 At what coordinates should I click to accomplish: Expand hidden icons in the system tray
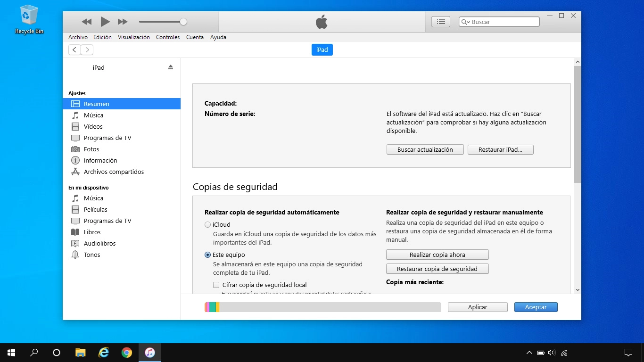point(528,352)
